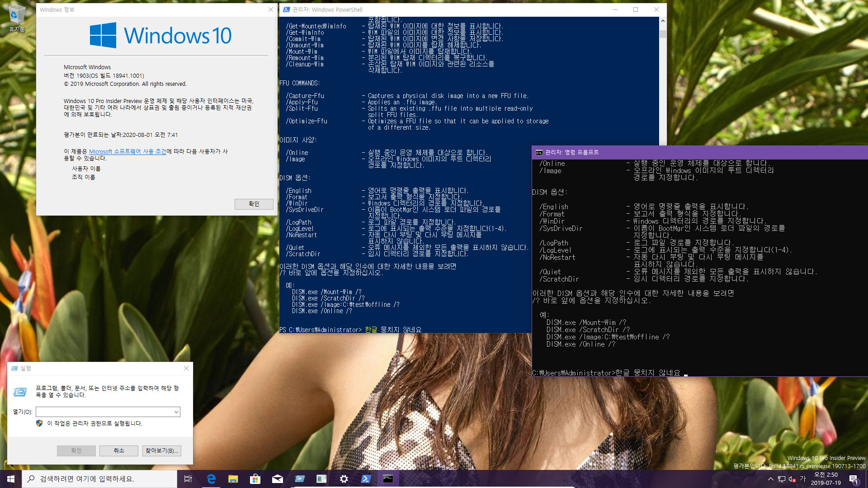The height and width of the screenshot is (488, 868).
Task: Select the Run dialog taskbar icon
Action: (x=300, y=479)
